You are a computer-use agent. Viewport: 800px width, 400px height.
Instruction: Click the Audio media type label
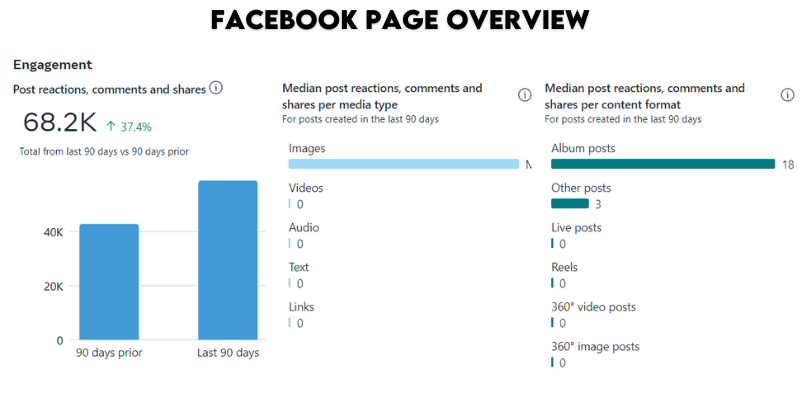tap(304, 228)
